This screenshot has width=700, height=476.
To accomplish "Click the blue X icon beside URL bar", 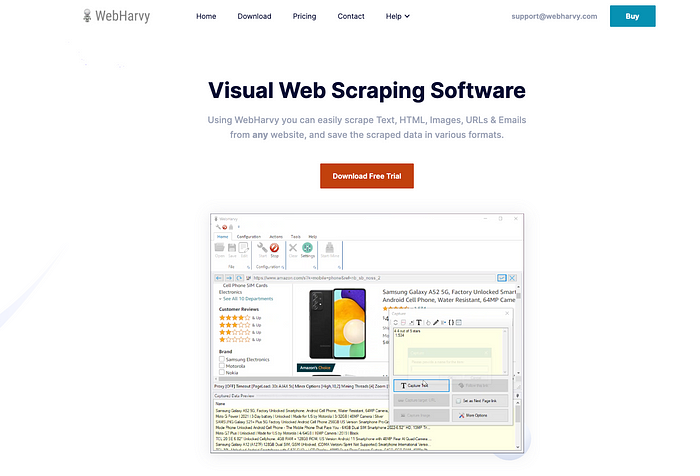I will point(512,278).
